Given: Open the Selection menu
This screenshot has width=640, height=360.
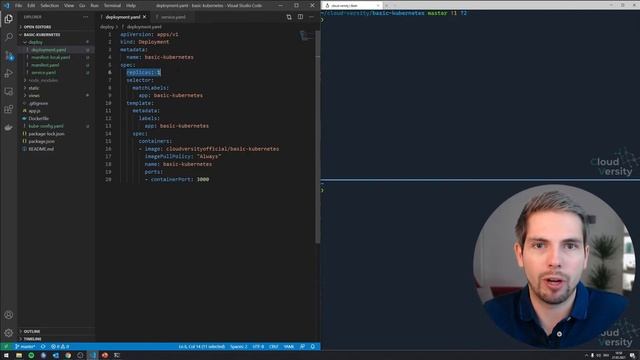Looking at the screenshot, I should [49, 6].
